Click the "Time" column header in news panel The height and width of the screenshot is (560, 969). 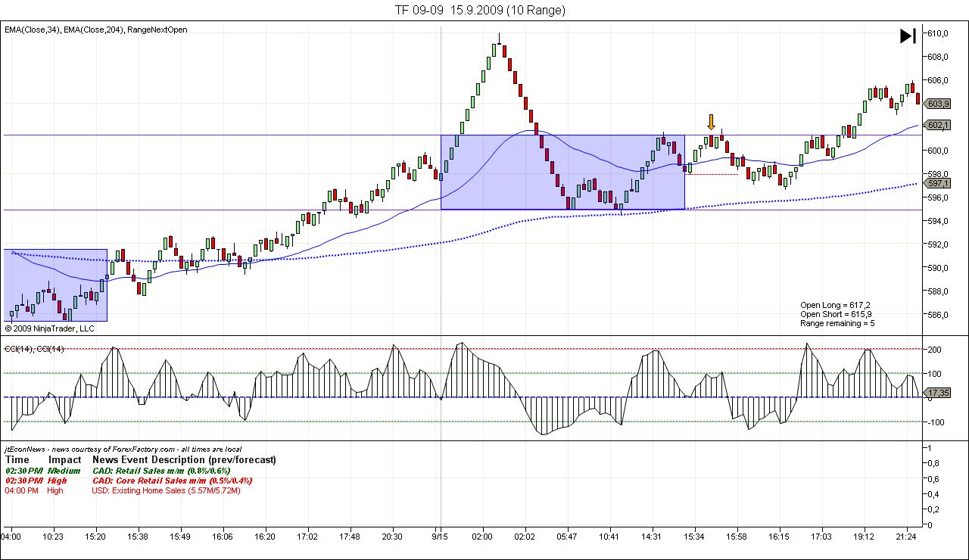pos(17,459)
